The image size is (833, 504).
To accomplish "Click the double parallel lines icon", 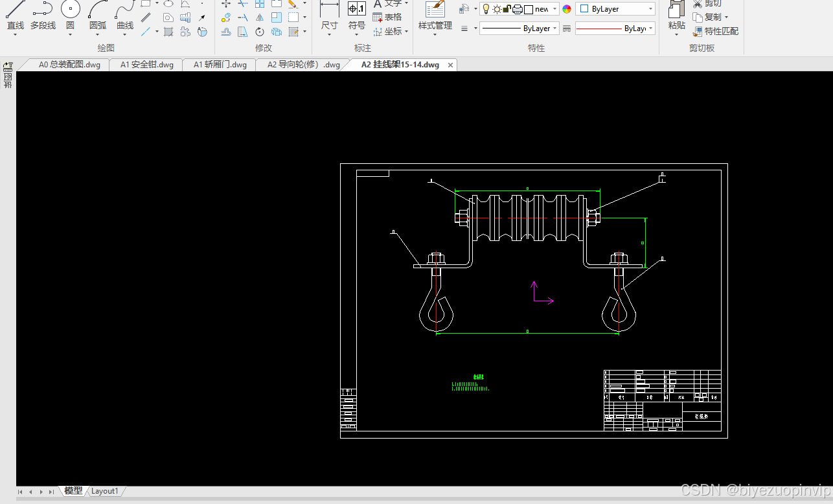I will point(146,17).
